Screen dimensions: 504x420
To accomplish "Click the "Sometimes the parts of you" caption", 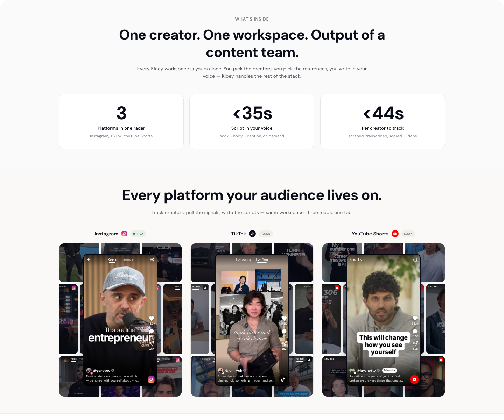I will [376, 378].
